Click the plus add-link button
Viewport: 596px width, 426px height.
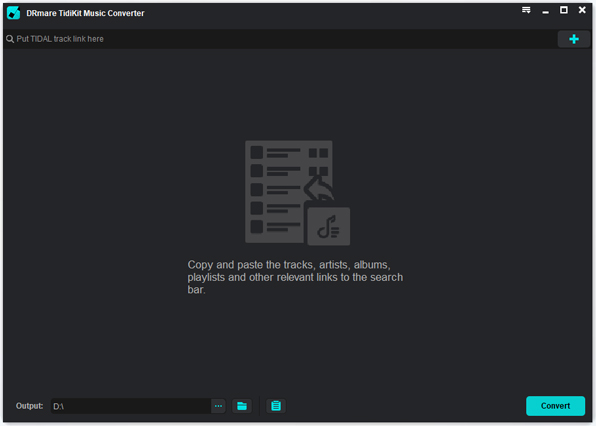(x=574, y=39)
